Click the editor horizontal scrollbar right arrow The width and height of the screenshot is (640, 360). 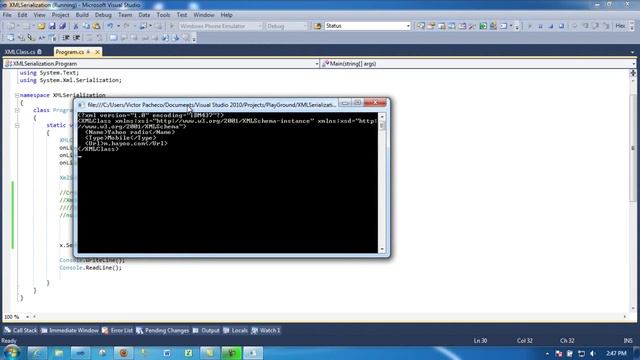point(624,317)
